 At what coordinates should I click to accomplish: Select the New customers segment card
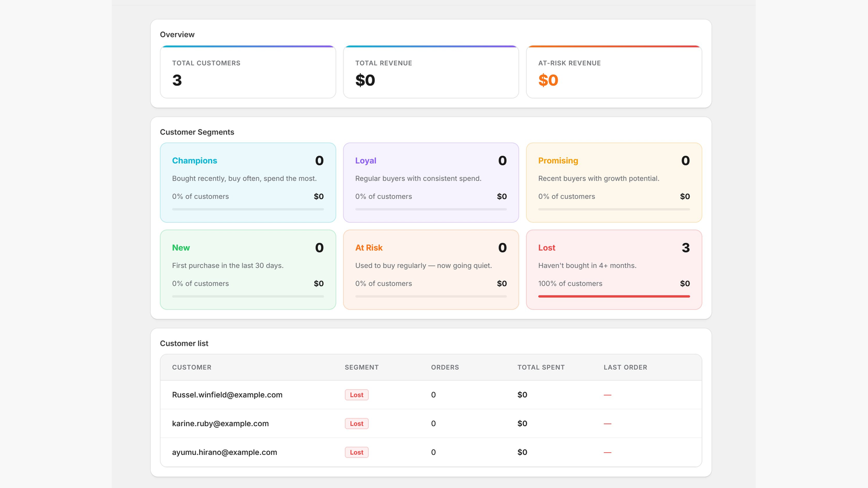(248, 270)
